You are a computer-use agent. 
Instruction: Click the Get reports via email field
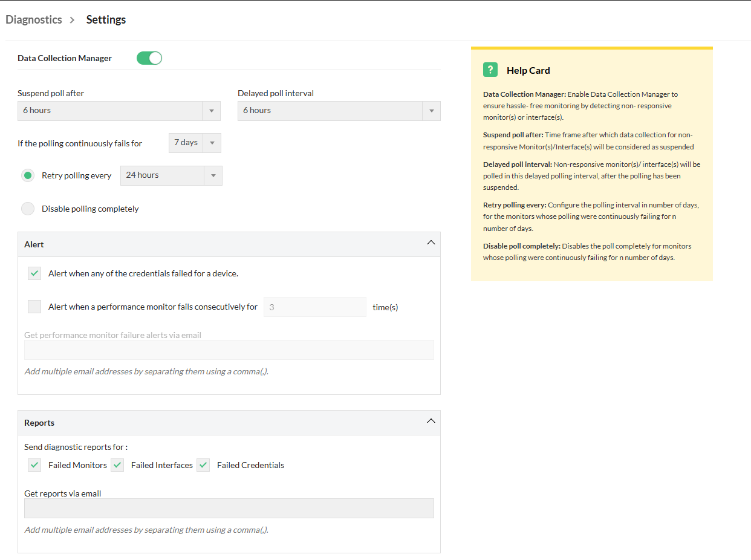[x=229, y=508]
